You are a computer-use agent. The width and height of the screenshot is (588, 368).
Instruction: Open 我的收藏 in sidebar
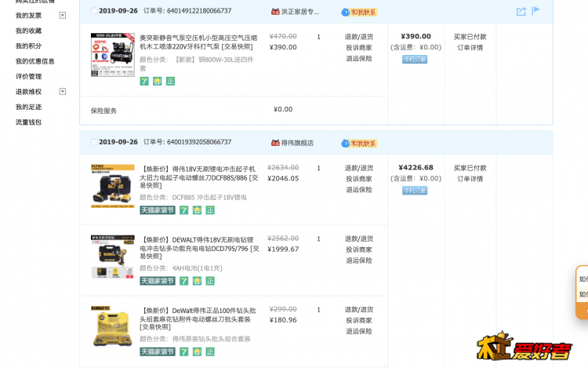tap(28, 31)
